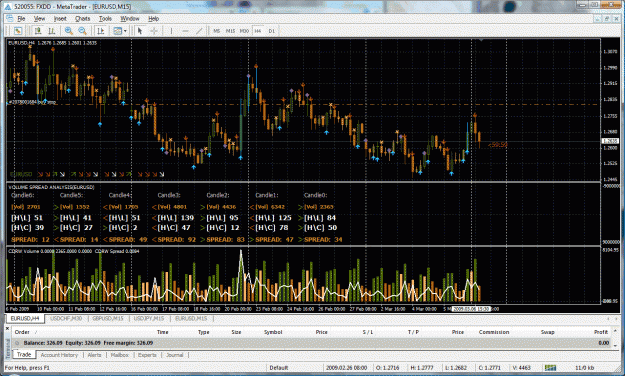
Task: Sort by the Profit column header
Action: tap(601, 332)
